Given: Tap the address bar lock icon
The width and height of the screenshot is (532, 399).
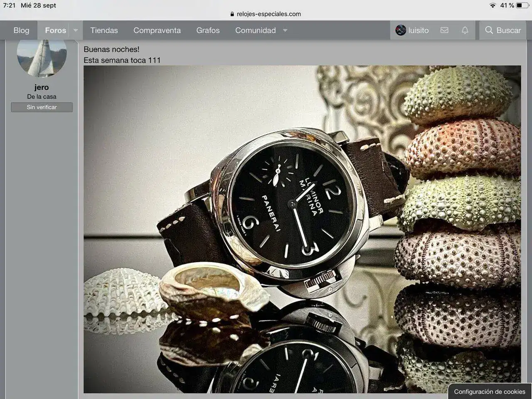Looking at the screenshot, I should (x=232, y=14).
